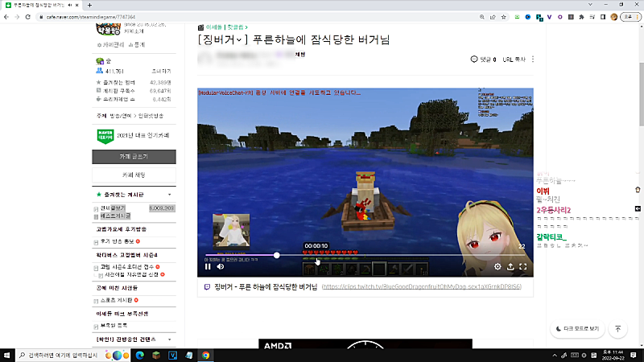Click the scroll-to-top arrow button

tap(618, 329)
